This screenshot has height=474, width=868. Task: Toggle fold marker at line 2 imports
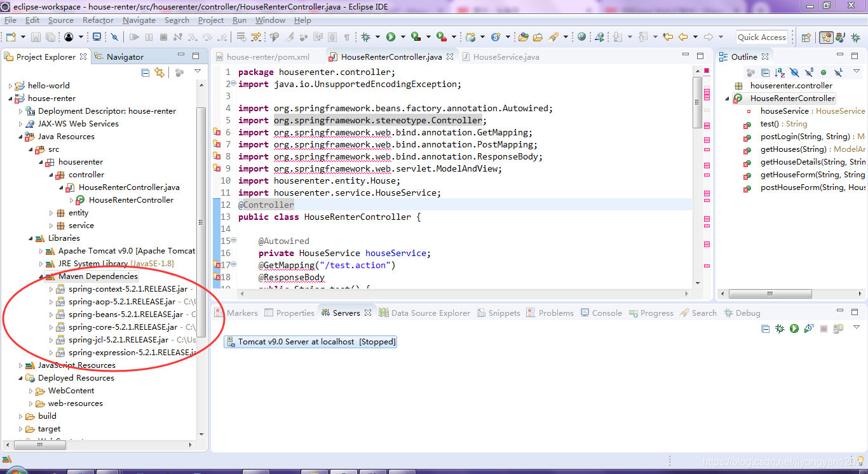click(233, 84)
